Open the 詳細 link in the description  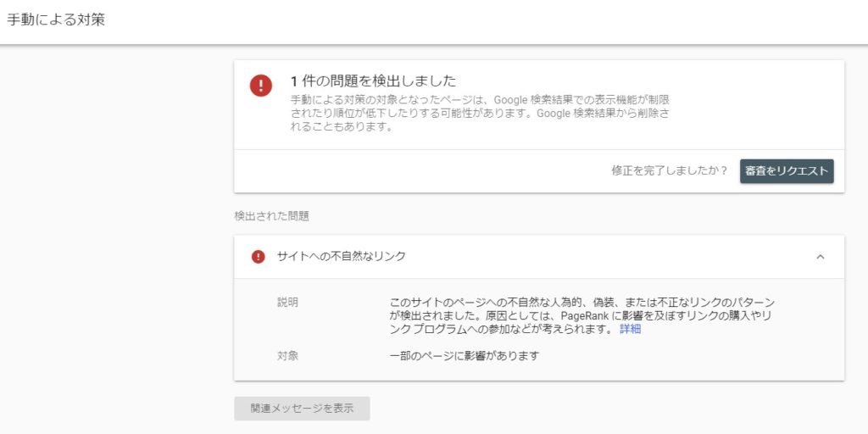pos(630,329)
